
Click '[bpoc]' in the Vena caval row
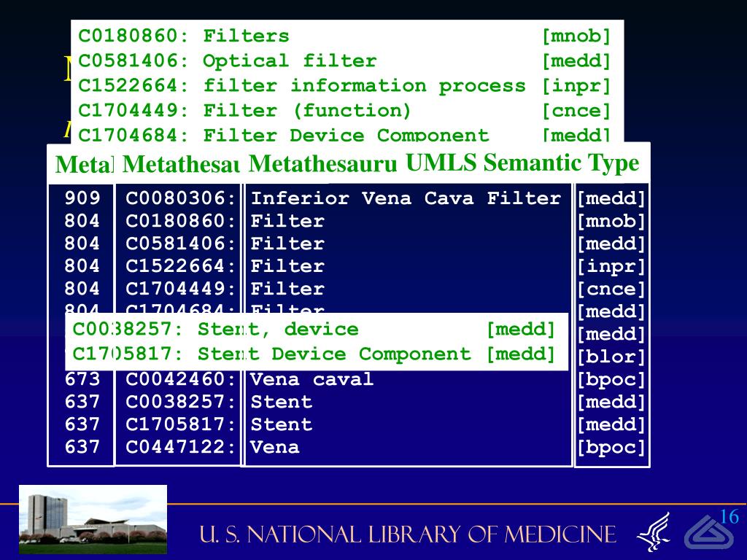tap(612, 379)
